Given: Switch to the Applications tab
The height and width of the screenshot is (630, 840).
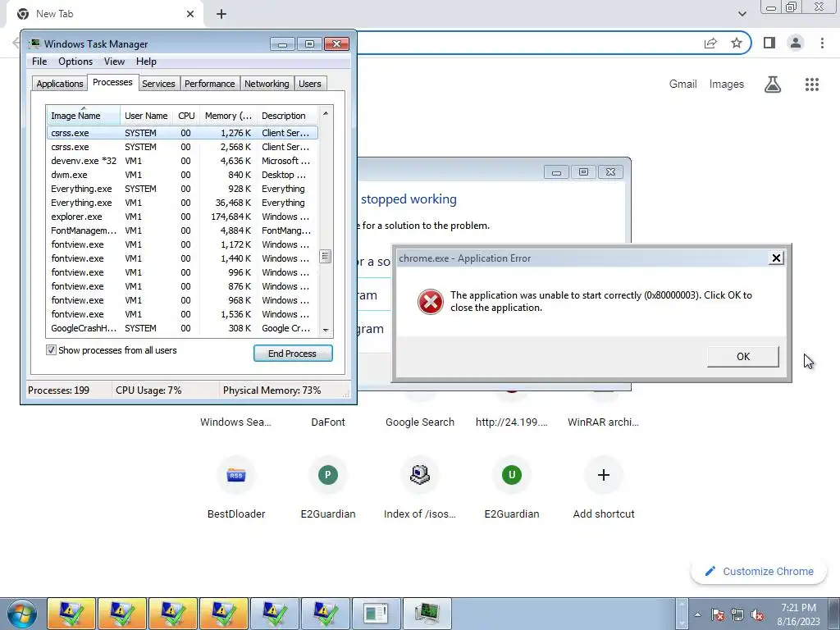Looking at the screenshot, I should tap(59, 84).
